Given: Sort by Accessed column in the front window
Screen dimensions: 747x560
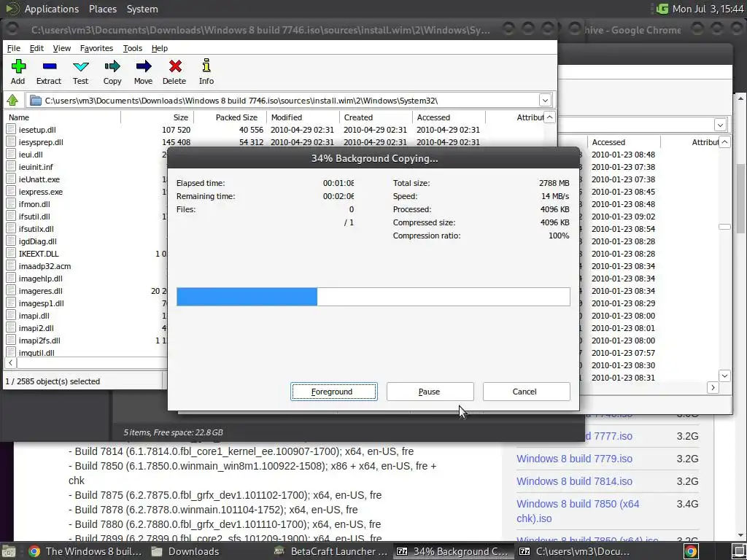Looking at the screenshot, I should pyautogui.click(x=449, y=117).
